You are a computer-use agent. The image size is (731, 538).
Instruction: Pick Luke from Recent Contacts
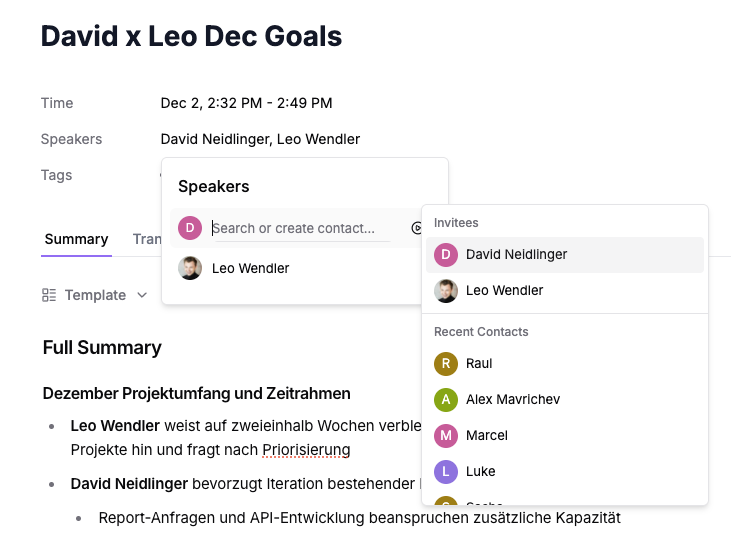pos(480,471)
